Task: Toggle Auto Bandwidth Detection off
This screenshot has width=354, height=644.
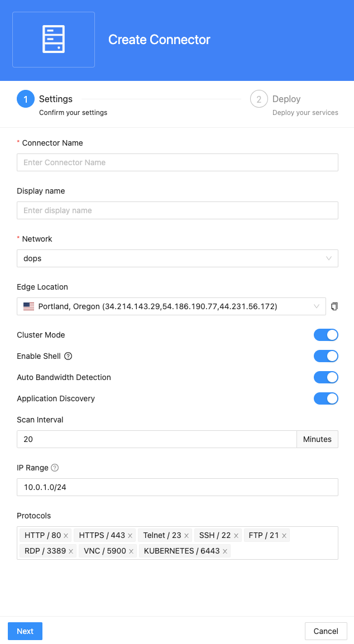Action: (326, 377)
